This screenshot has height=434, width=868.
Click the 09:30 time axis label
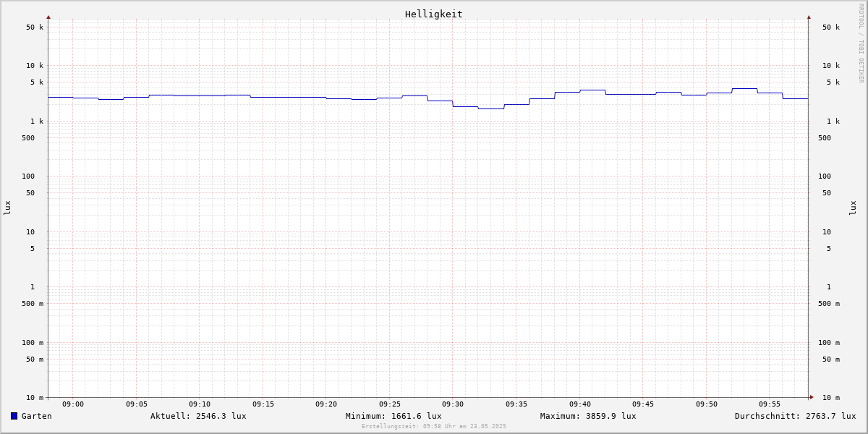(453, 404)
